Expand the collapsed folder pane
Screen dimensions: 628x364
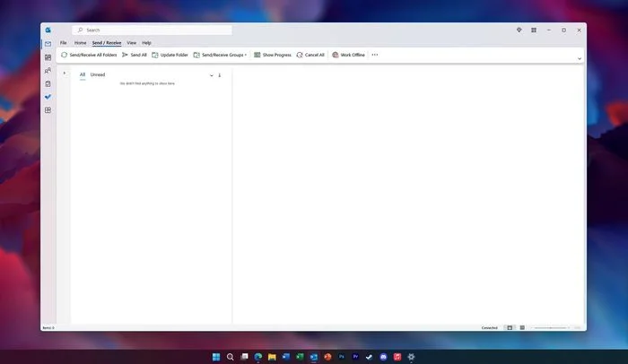pos(65,74)
